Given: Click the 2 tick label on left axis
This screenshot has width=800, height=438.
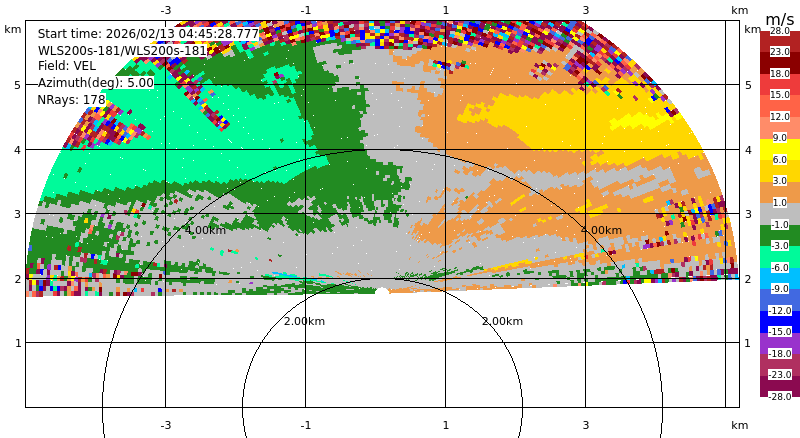Looking at the screenshot, I should point(18,279).
